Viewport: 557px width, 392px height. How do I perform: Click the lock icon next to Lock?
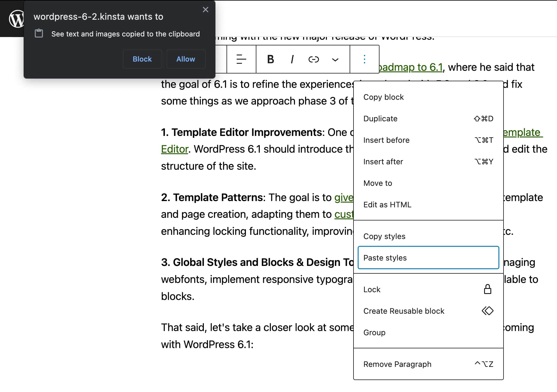(x=487, y=289)
